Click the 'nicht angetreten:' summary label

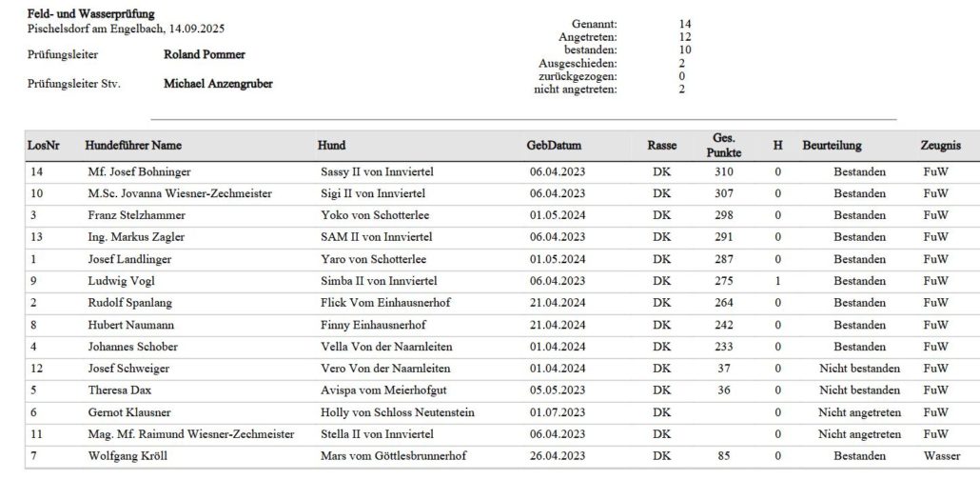point(575,90)
